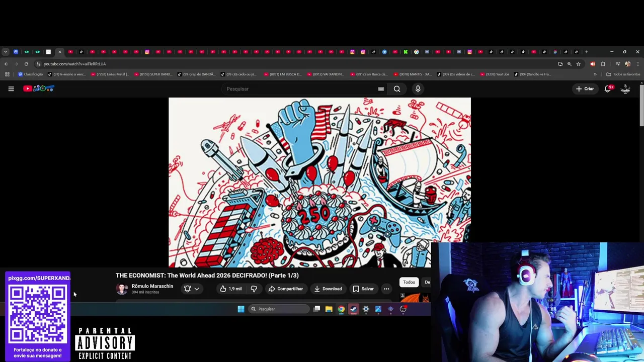Image resolution: width=644 pixels, height=362 pixels.
Task: View site information icon in address bar
Action: [x=38, y=64]
